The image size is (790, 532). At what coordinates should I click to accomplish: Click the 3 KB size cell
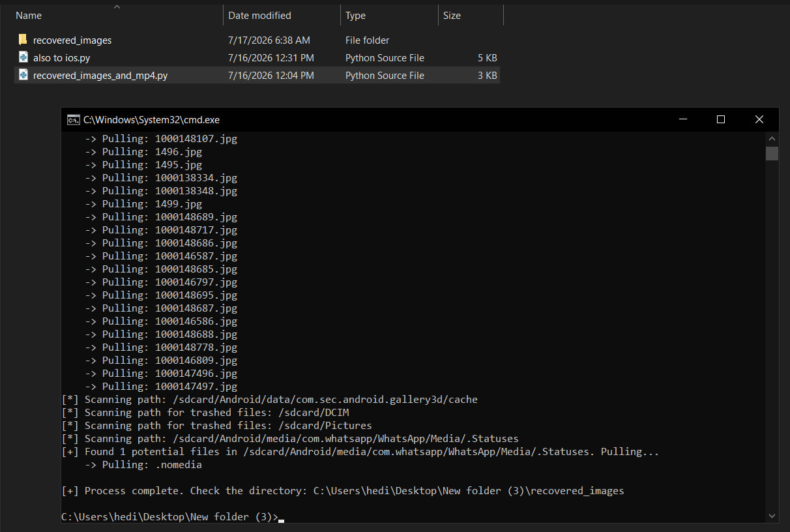click(487, 76)
